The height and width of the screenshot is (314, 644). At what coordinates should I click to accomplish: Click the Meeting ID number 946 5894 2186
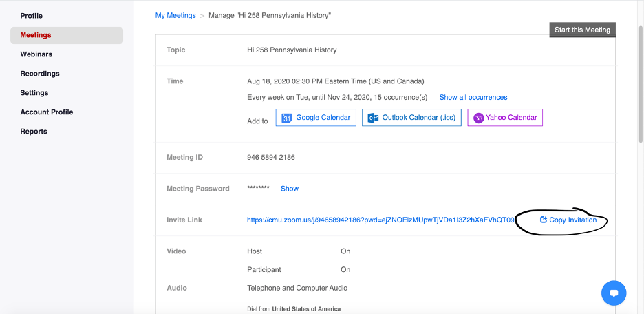coord(271,158)
